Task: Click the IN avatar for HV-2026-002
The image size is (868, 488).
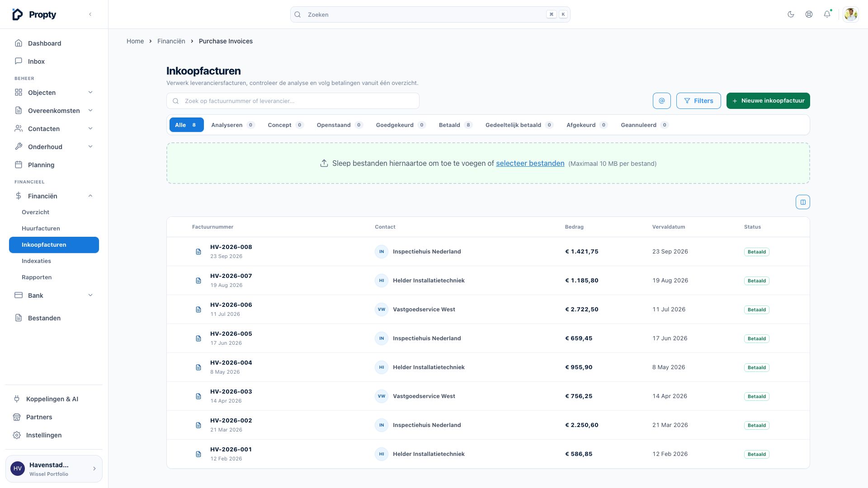Action: point(382,425)
